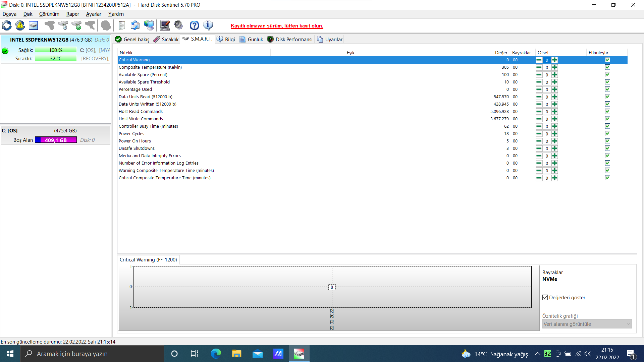Click the refresh disk information icon
Screen dimensions: 644x362
[x=7, y=25]
